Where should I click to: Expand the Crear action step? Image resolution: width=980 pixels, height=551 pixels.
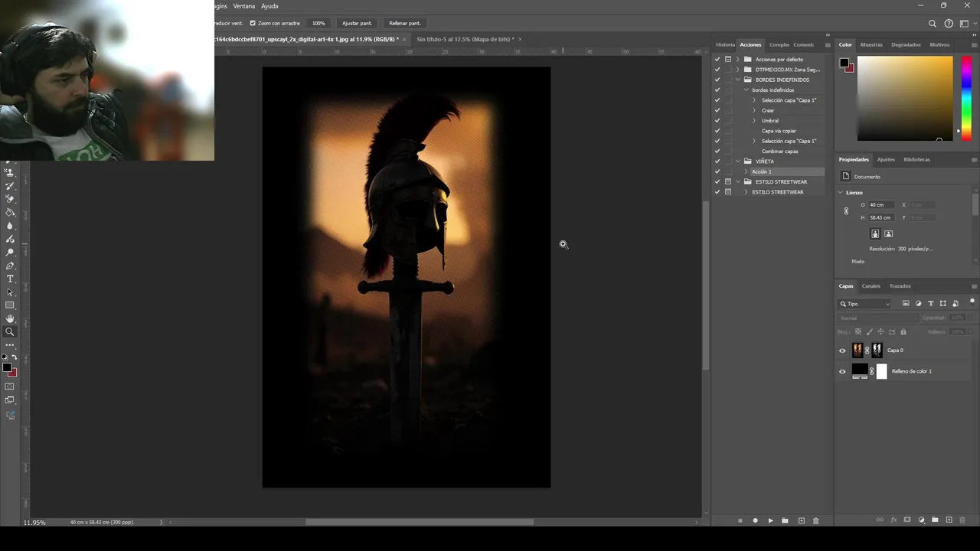(x=754, y=110)
